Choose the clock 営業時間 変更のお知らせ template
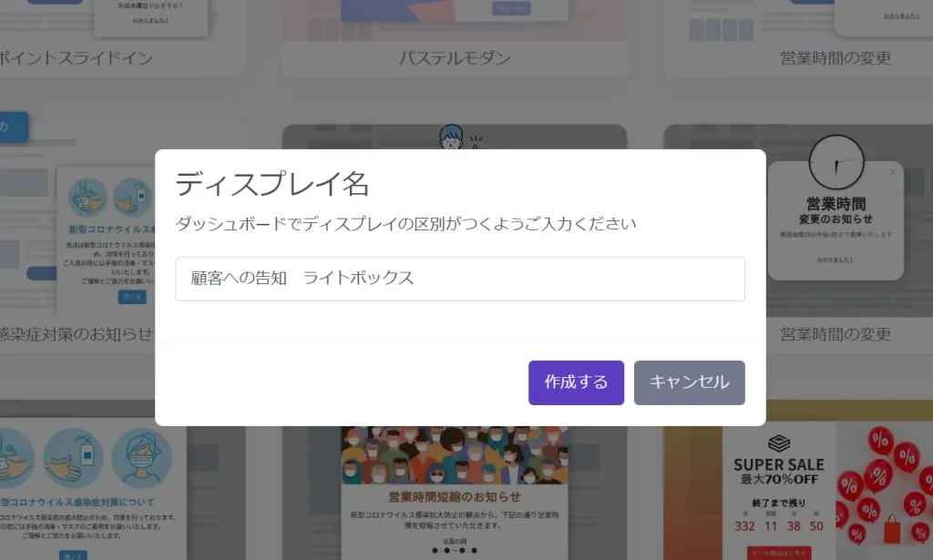Screen dimensions: 933x560 click(x=835, y=208)
